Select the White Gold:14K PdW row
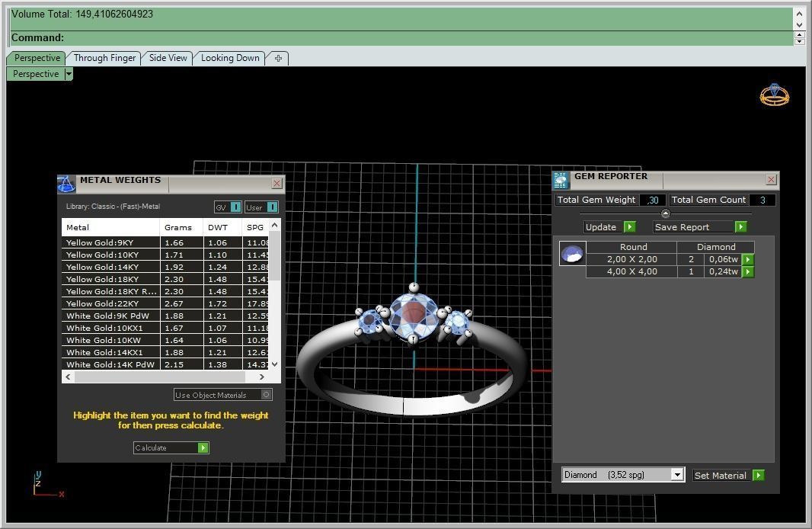 tap(165, 365)
